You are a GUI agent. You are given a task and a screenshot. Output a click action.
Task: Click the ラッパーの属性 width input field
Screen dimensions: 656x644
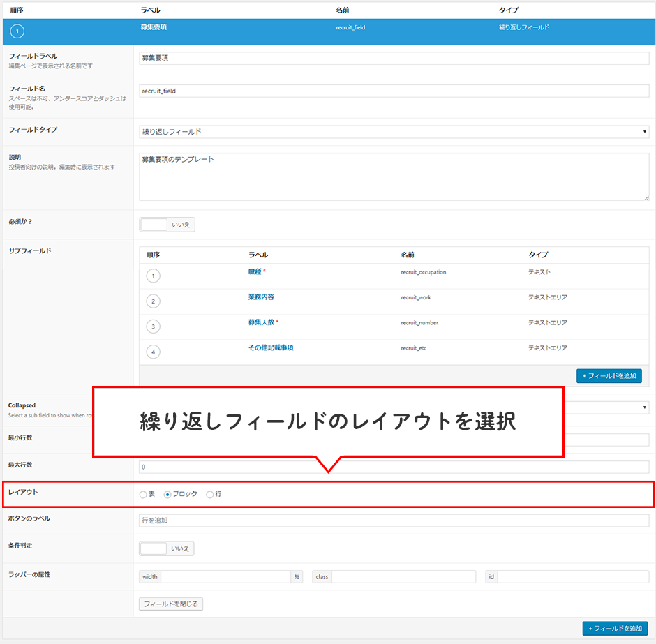[x=225, y=577]
